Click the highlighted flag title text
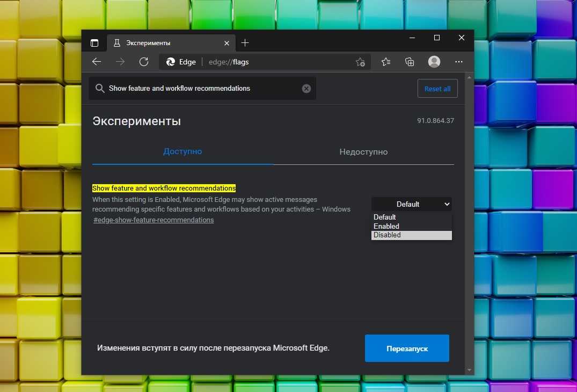Image resolution: width=577 pixels, height=392 pixels. pos(164,188)
